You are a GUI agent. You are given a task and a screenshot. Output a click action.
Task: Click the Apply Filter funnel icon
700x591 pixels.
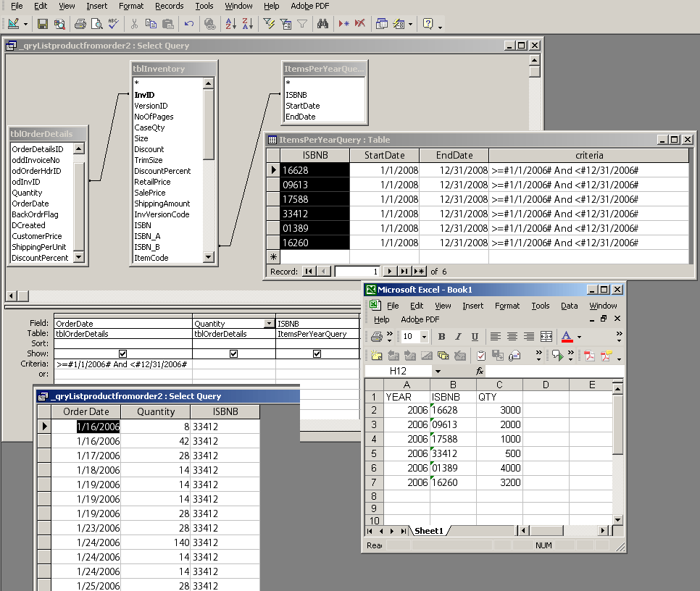pyautogui.click(x=302, y=24)
